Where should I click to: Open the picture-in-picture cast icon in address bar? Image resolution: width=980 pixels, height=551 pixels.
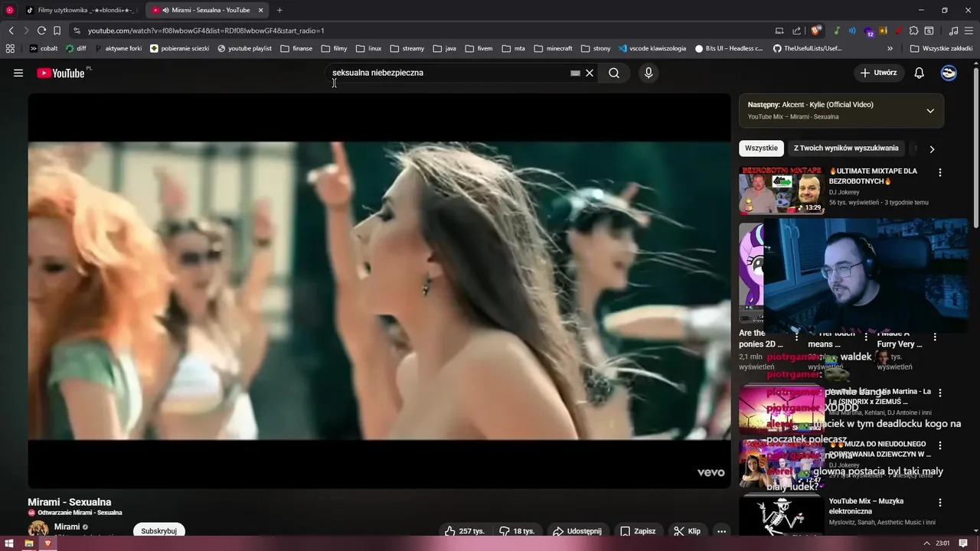pos(779,31)
